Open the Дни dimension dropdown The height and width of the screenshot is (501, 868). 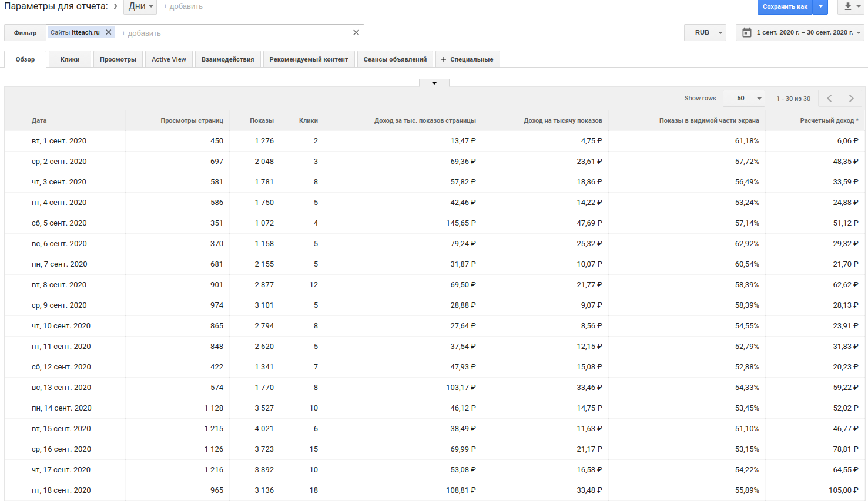click(140, 6)
